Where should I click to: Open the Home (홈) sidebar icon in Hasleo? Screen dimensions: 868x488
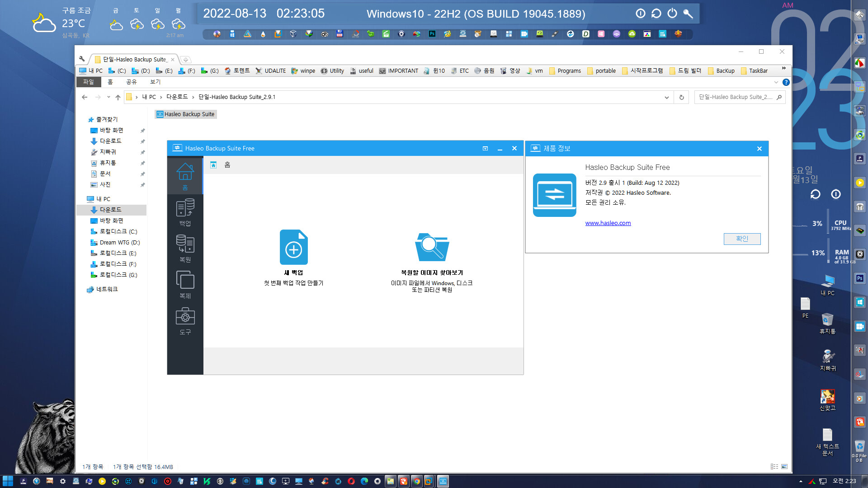tap(185, 175)
